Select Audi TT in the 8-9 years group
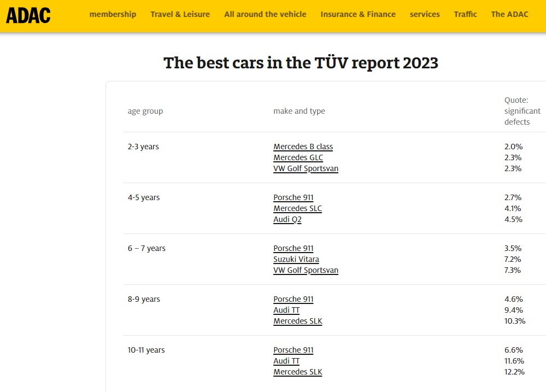 coord(286,310)
